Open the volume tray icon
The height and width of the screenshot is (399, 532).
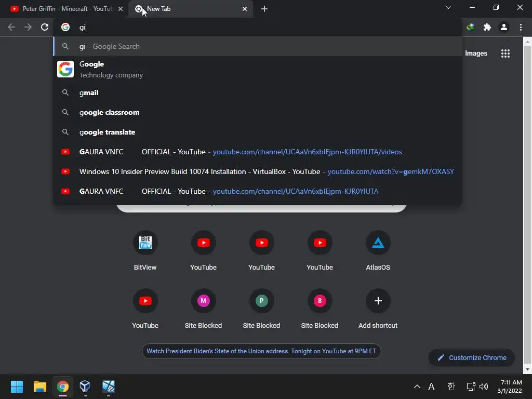point(484,387)
